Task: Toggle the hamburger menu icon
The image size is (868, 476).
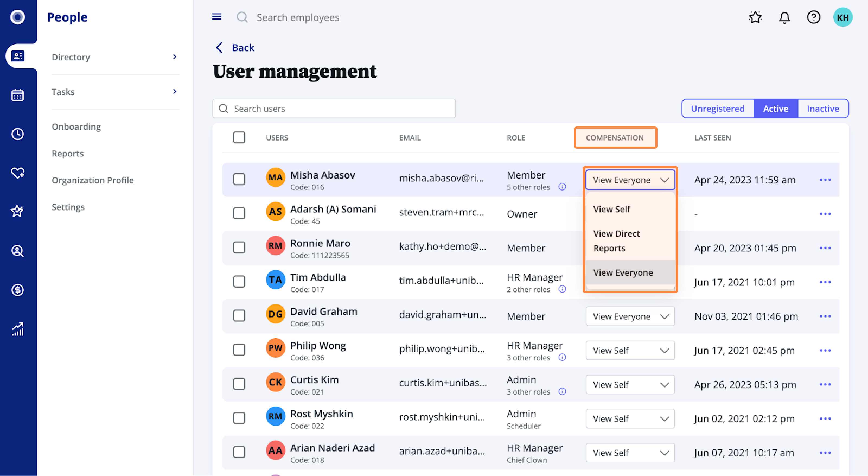Action: (x=217, y=17)
